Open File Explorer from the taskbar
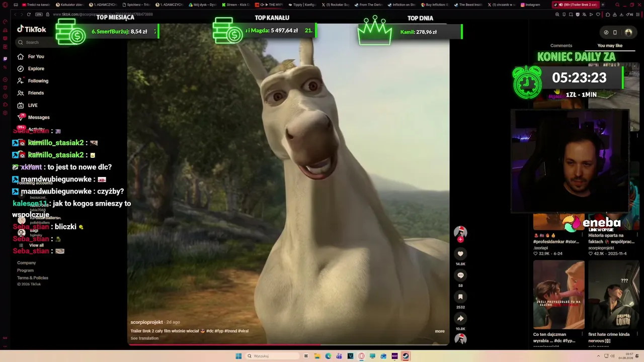This screenshot has height=362, width=644. 317,356
